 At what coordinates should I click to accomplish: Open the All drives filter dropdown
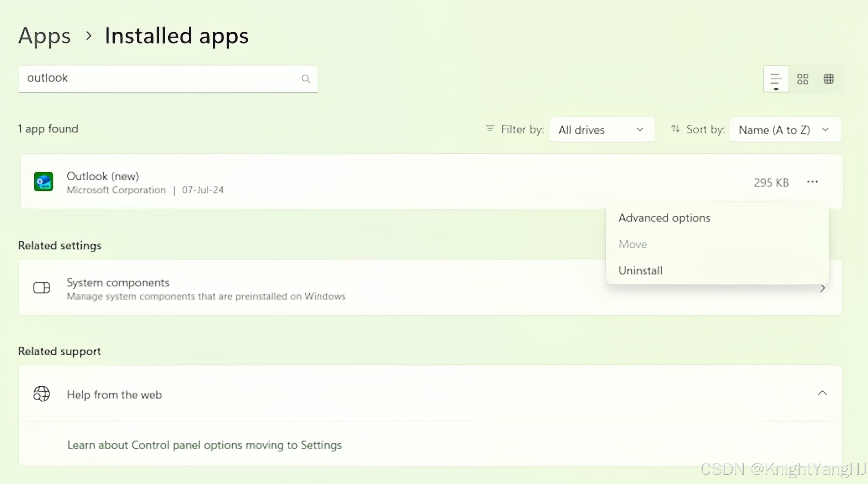601,130
